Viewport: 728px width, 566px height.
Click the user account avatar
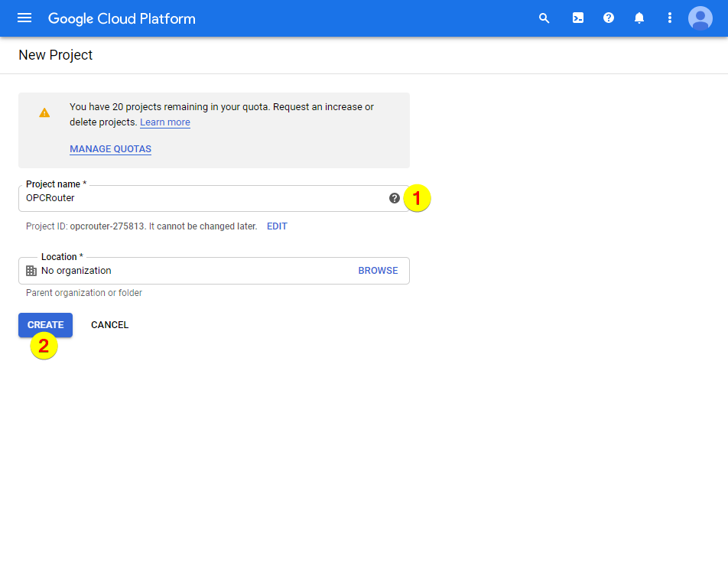click(x=700, y=18)
